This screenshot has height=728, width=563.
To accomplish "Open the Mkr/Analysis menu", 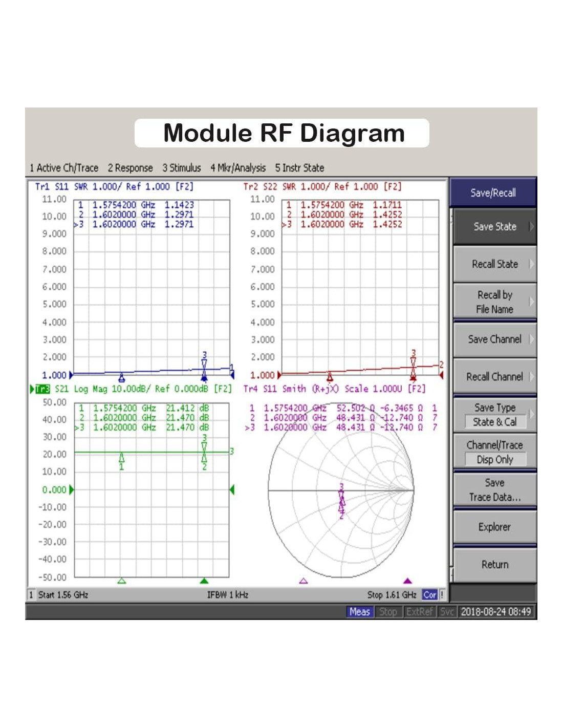I will (x=238, y=168).
